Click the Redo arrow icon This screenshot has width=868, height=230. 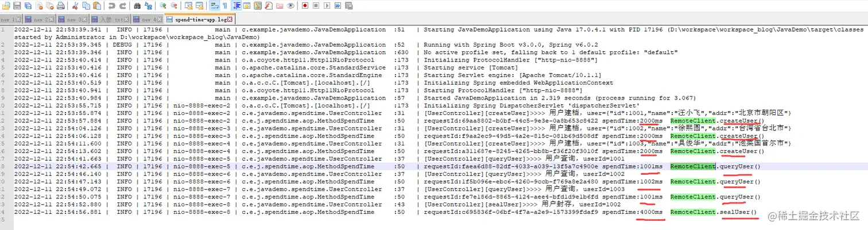pyautogui.click(x=122, y=6)
